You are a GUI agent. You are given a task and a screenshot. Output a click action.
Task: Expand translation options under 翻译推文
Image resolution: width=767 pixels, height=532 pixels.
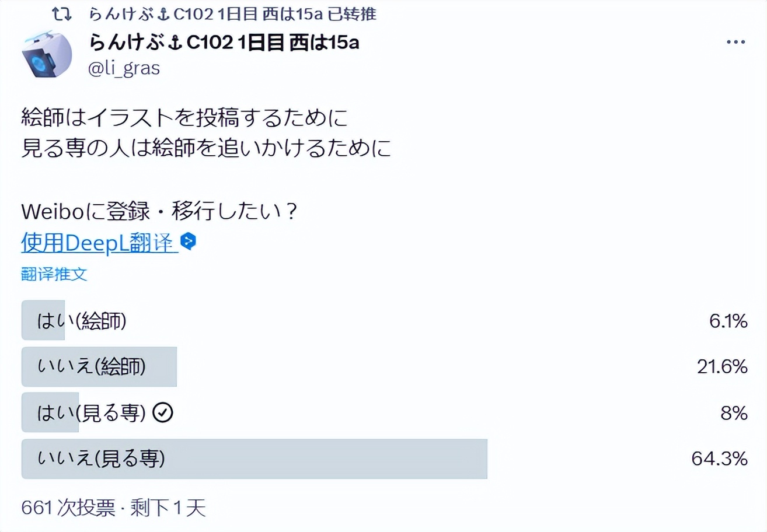coord(54,274)
